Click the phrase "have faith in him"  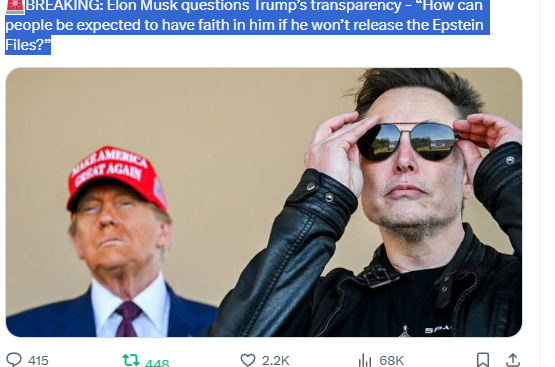[218, 25]
